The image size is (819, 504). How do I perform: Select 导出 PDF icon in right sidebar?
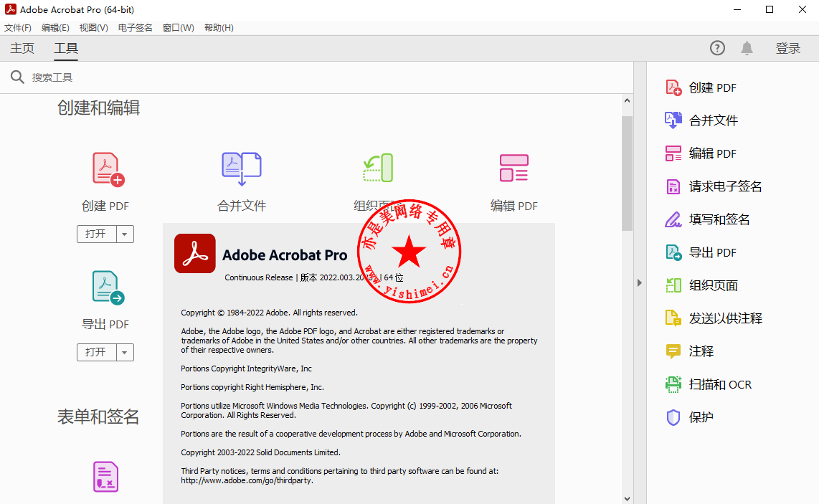(x=673, y=252)
